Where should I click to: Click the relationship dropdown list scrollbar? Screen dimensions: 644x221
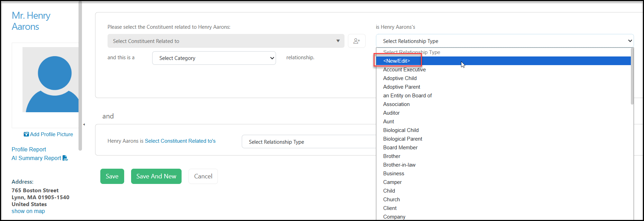pos(632,76)
